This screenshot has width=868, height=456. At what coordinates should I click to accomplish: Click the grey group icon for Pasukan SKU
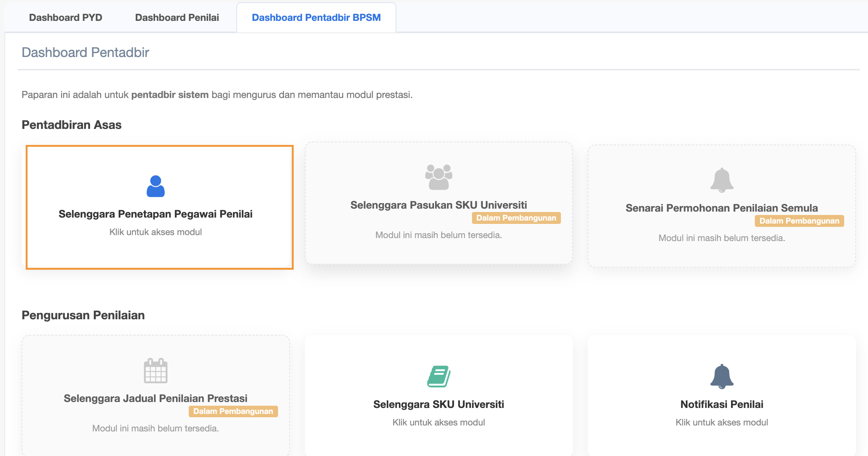438,177
